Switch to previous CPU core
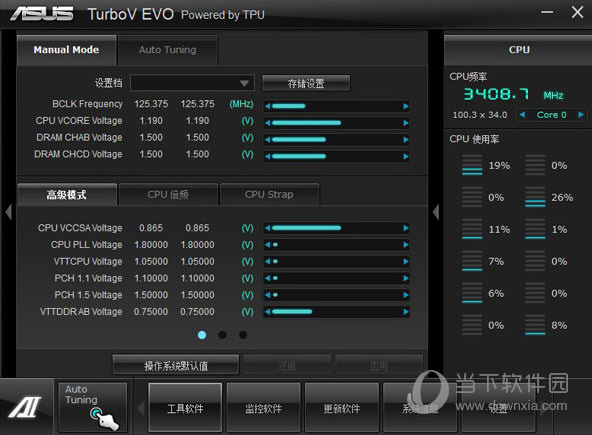The image size is (592, 435). click(522, 114)
